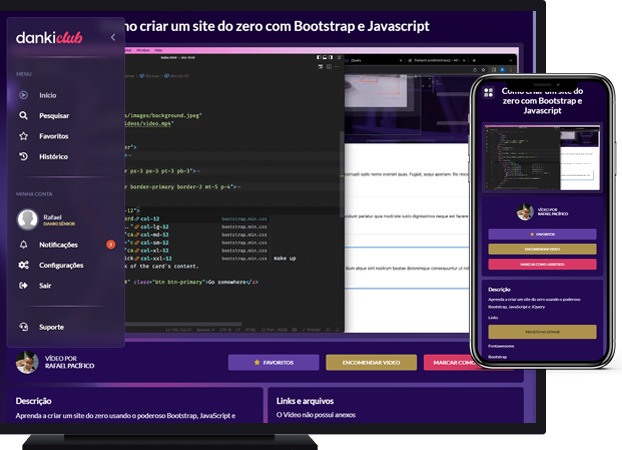Open the grid menu icon on phone
The height and width of the screenshot is (450, 622).
point(488,92)
